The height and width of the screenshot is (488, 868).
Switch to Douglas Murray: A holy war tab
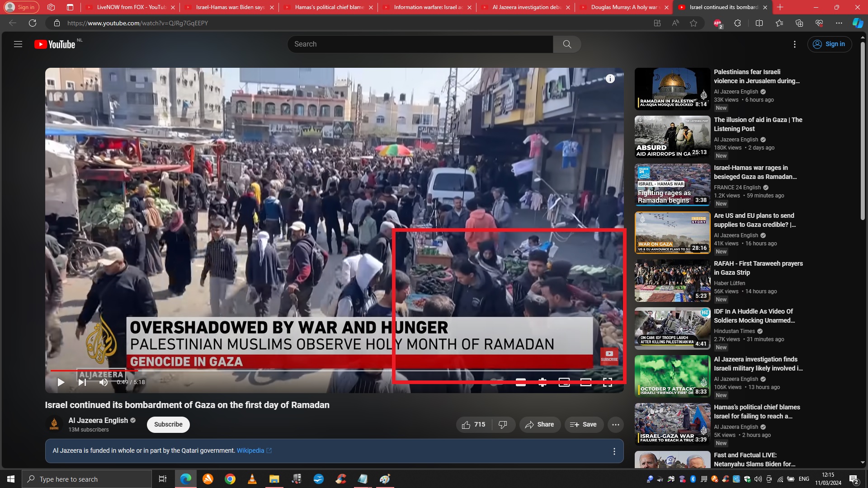coord(624,7)
